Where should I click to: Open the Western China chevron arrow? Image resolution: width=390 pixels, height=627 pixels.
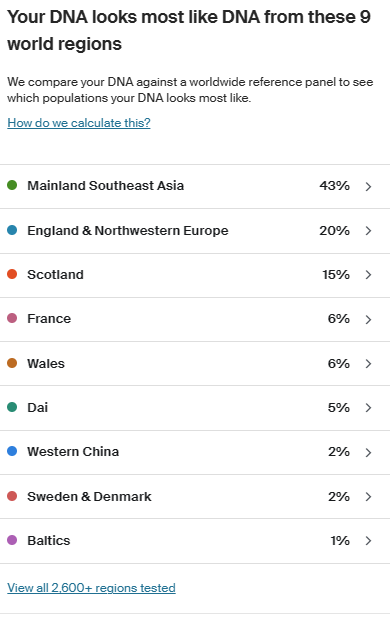click(x=368, y=452)
